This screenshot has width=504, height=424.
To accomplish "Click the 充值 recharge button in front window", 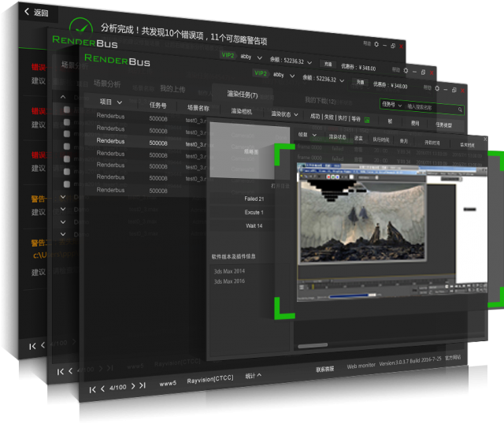I will [x=360, y=82].
